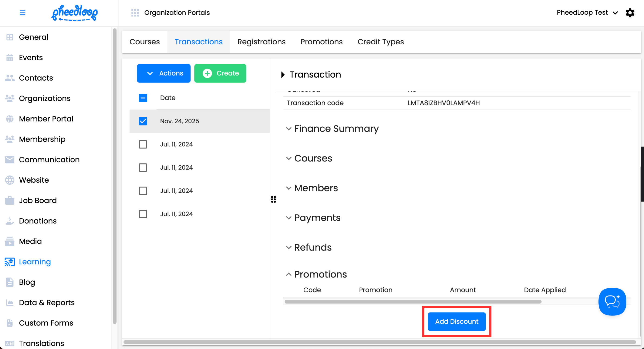Toggle the select-all Date header checkbox
The width and height of the screenshot is (644, 349).
(x=143, y=98)
